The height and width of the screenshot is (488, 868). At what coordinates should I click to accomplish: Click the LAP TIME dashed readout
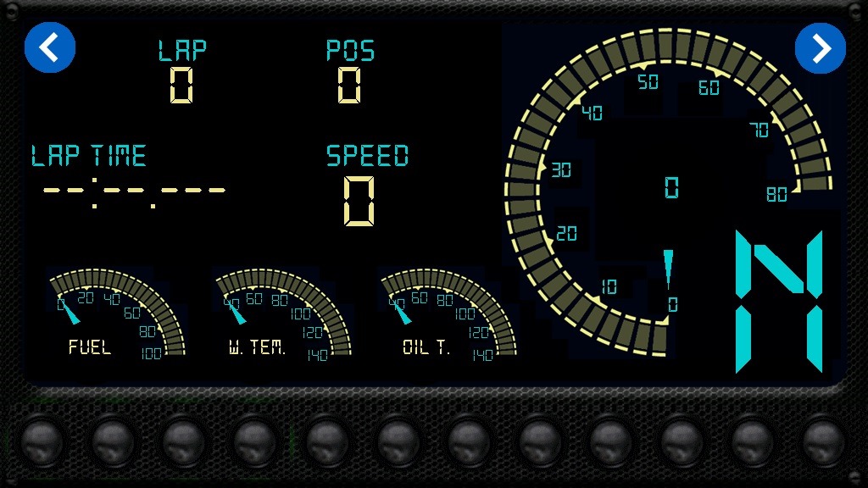[x=134, y=191]
